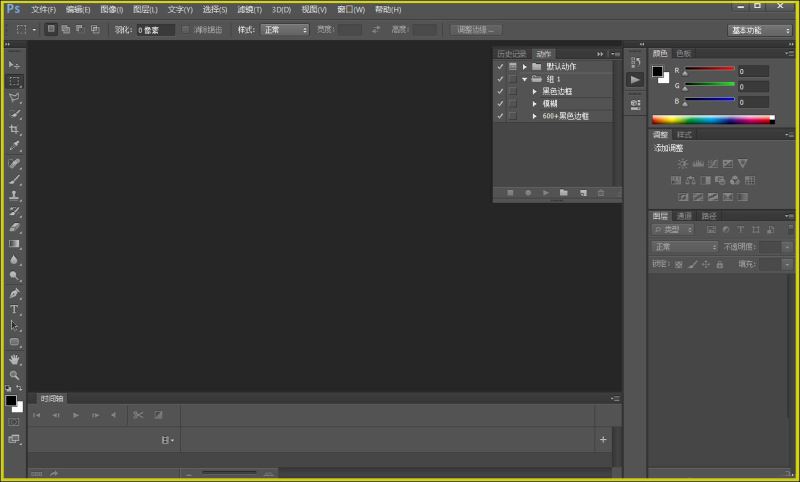Click Lock all (padlock) icon in Layers panel

click(x=719, y=264)
